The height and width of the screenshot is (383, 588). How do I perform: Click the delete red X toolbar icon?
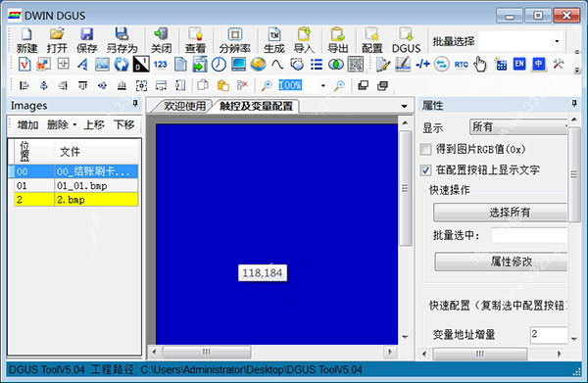[x=242, y=85]
